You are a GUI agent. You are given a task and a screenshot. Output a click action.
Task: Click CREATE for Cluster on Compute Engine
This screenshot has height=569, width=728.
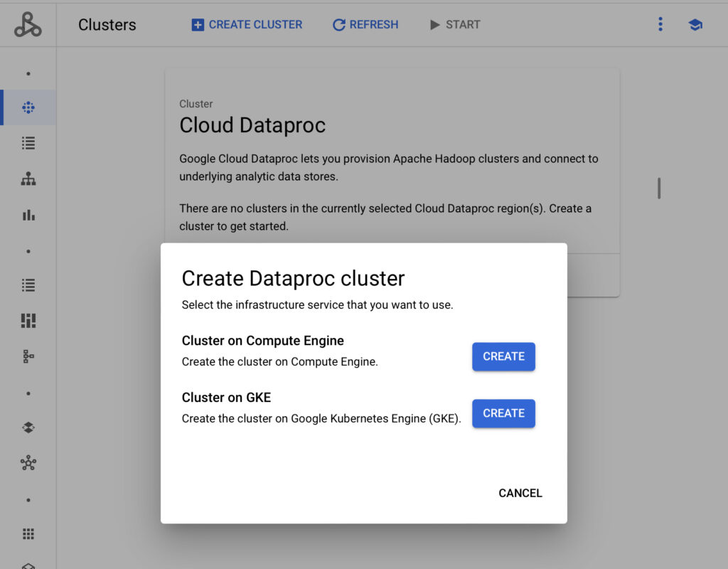(x=503, y=356)
